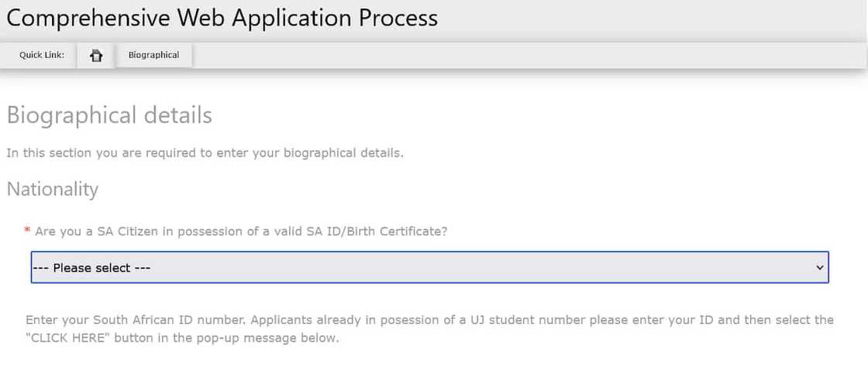
Task: Click the home icon in Quick Link bar
Action: 96,56
